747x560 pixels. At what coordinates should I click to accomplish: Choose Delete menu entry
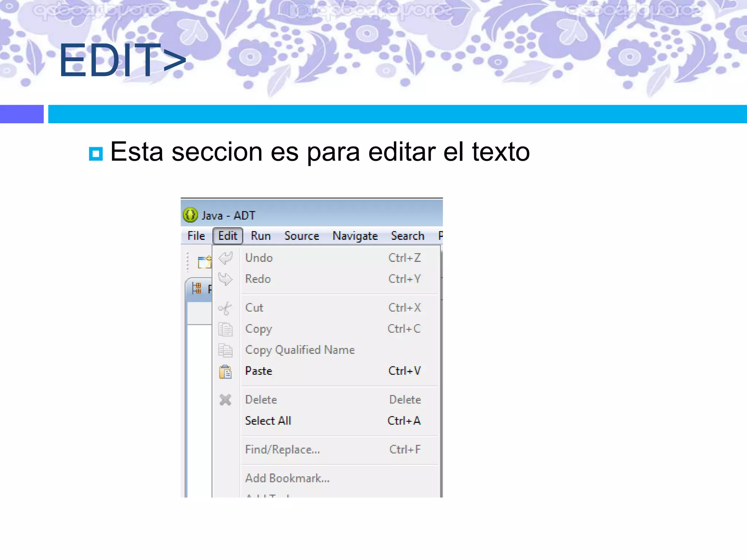pyautogui.click(x=326, y=400)
